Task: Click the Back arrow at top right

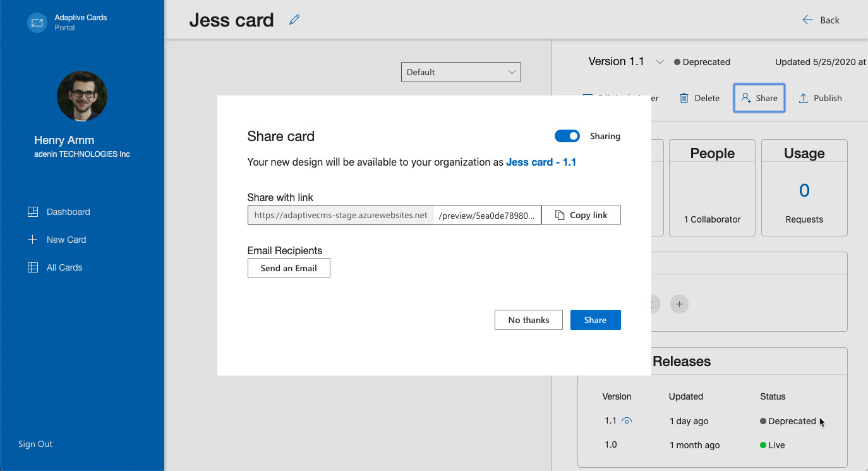Action: pyautogui.click(x=807, y=20)
